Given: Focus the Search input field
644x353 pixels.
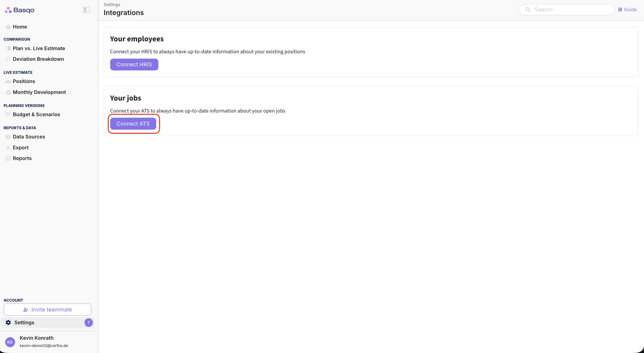Looking at the screenshot, I should [x=566, y=10].
